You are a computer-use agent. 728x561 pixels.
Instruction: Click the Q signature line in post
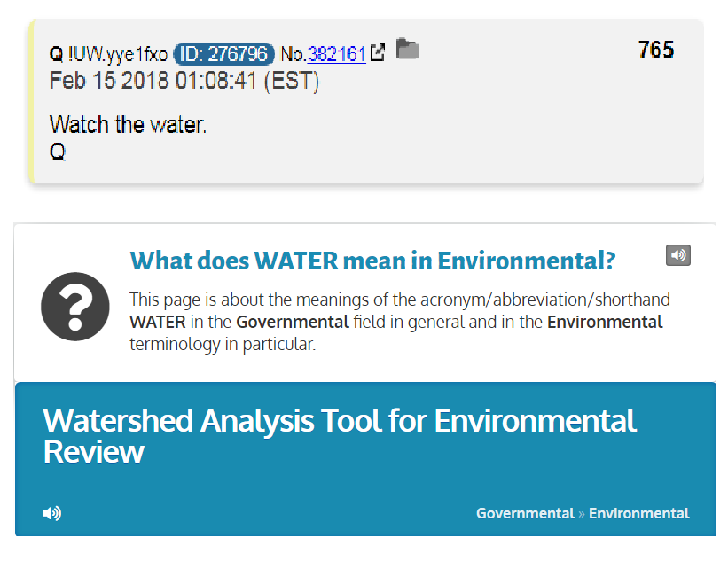coord(58,152)
